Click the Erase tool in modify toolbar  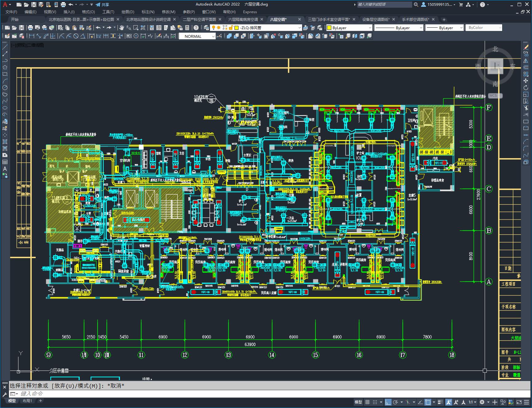(x=526, y=47)
